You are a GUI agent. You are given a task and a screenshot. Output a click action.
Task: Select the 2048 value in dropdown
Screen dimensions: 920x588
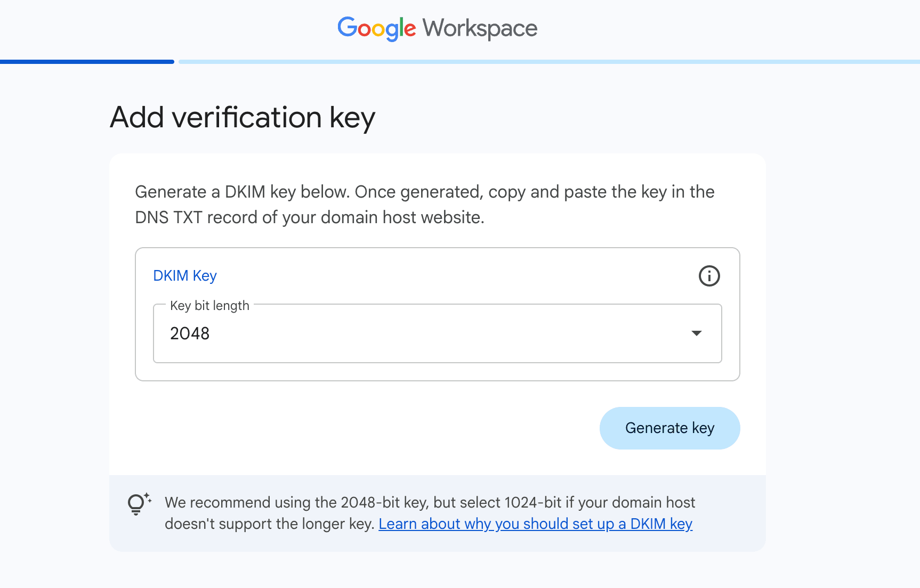pyautogui.click(x=190, y=333)
